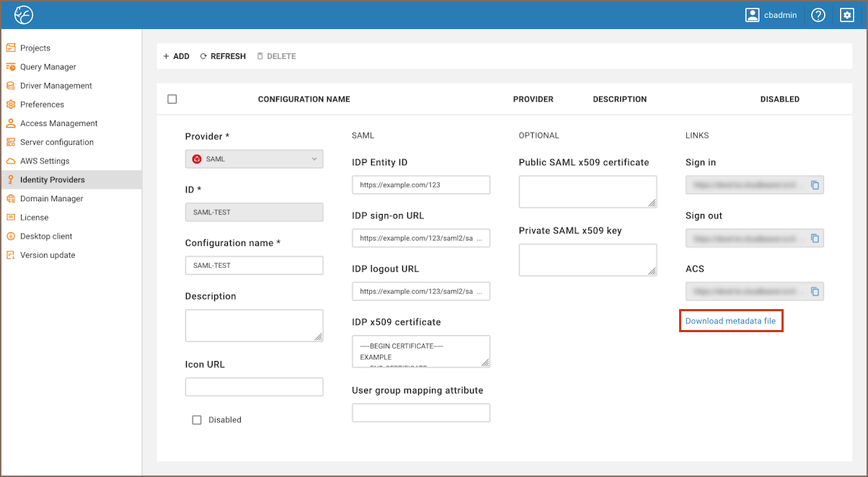
Task: Click the cbadmin user account icon
Action: 753,14
